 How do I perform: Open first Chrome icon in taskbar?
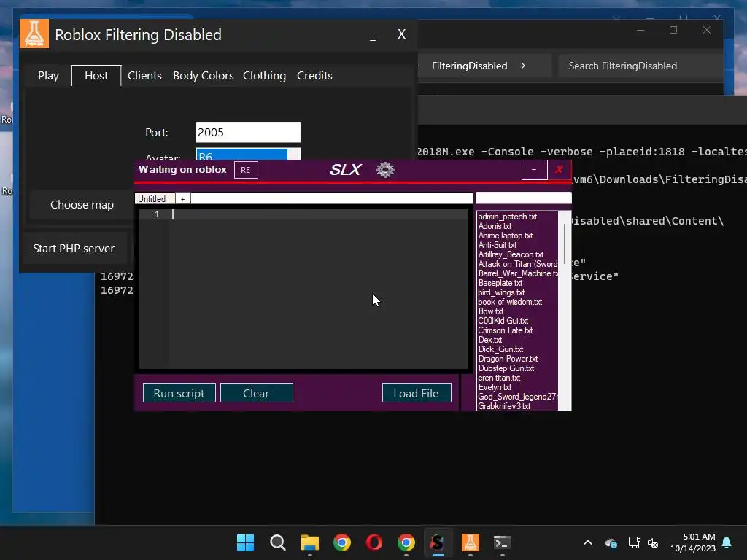342,542
